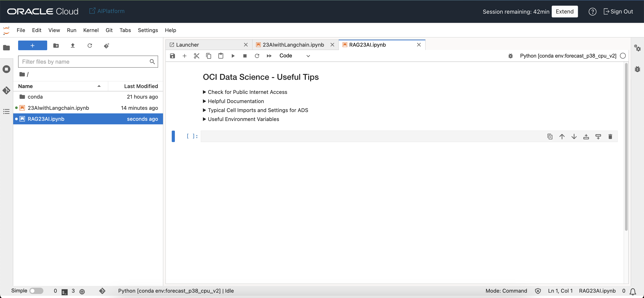Click the upload files icon
Screen dimensions: 644x298
(73, 45)
